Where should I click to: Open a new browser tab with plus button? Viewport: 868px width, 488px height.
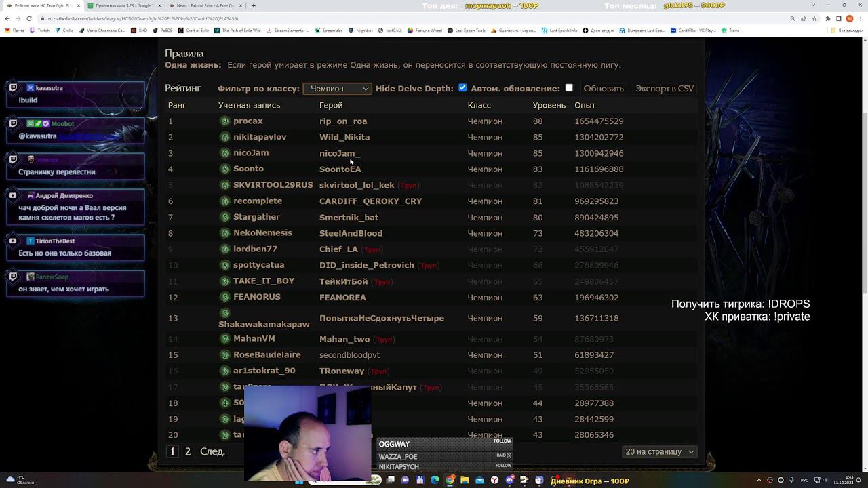254,5
